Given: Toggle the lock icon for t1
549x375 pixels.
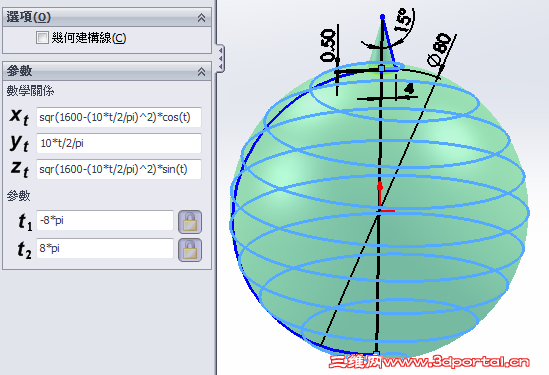Looking at the screenshot, I should [x=190, y=222].
